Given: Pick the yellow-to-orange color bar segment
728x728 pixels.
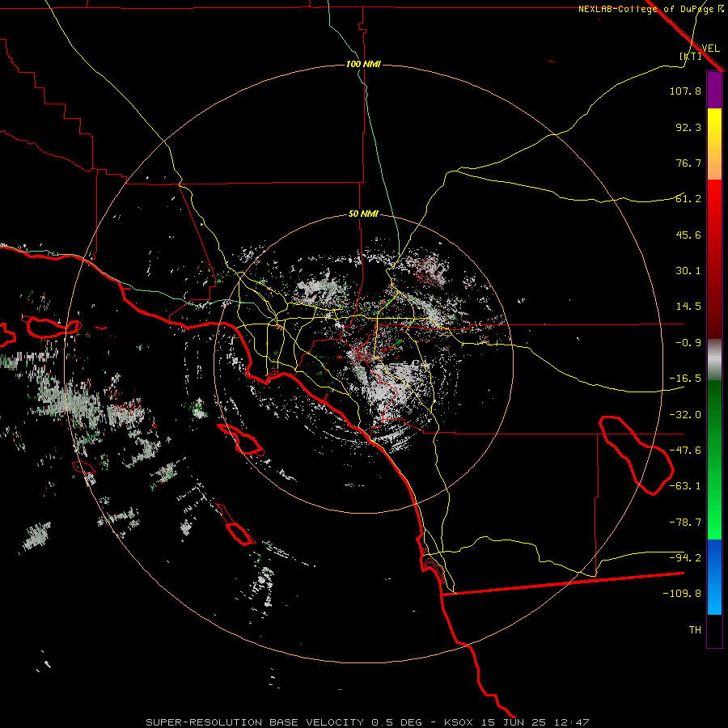Looking at the screenshot, I should coord(714,144).
